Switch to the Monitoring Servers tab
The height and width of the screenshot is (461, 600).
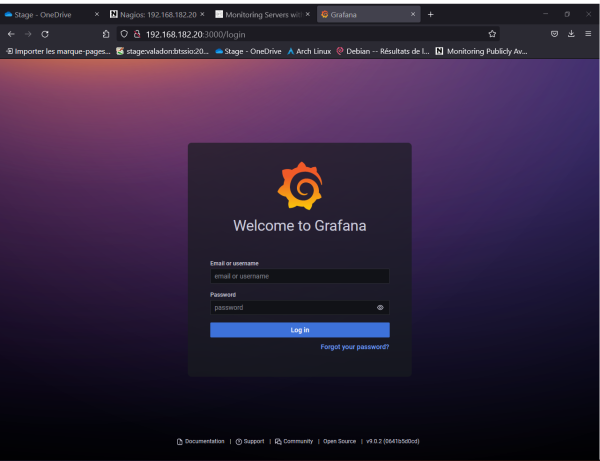pyautogui.click(x=259, y=15)
